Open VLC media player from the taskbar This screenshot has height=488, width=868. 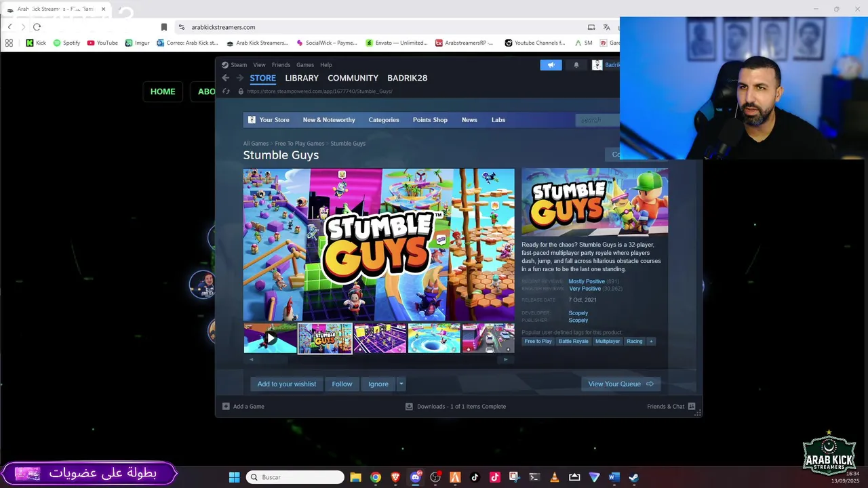click(554, 477)
